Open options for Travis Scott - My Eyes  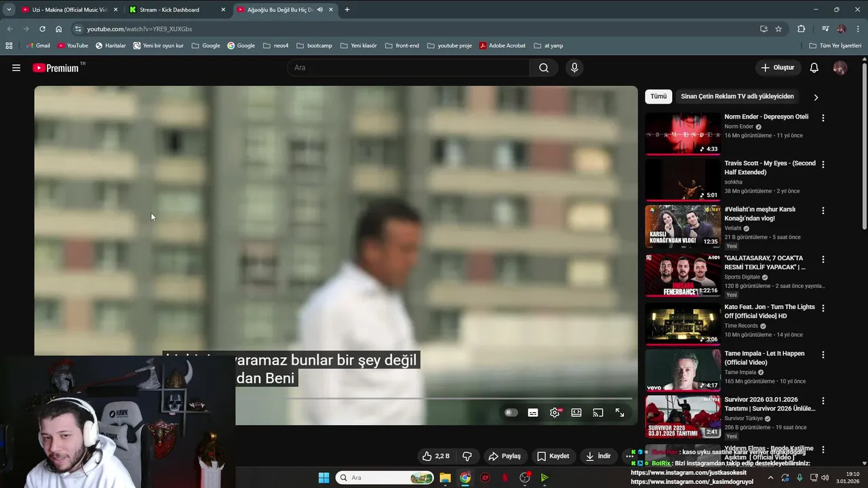[823, 165]
